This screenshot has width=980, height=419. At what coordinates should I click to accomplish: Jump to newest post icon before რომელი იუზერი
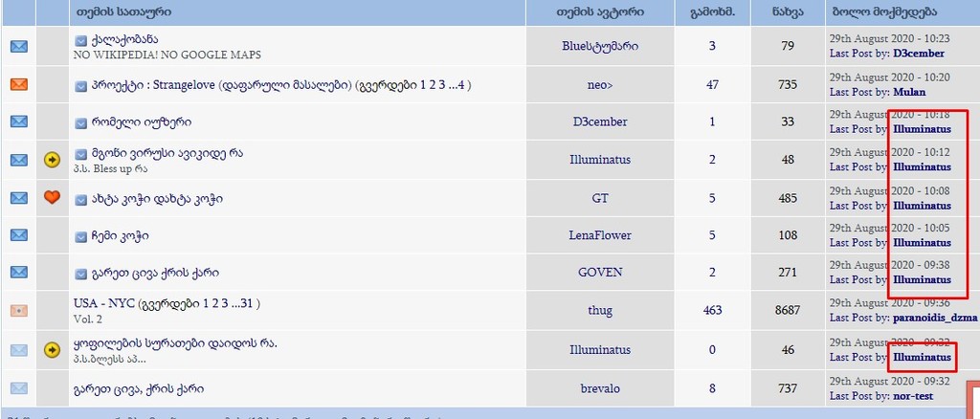[x=80, y=123]
